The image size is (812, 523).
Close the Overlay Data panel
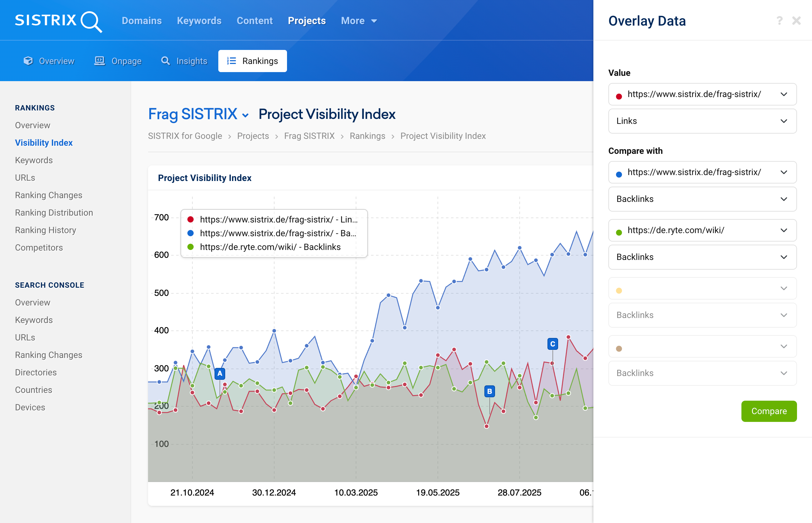(796, 21)
